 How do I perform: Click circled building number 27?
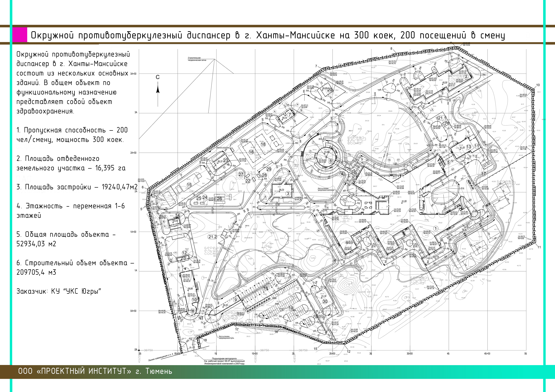point(241,174)
